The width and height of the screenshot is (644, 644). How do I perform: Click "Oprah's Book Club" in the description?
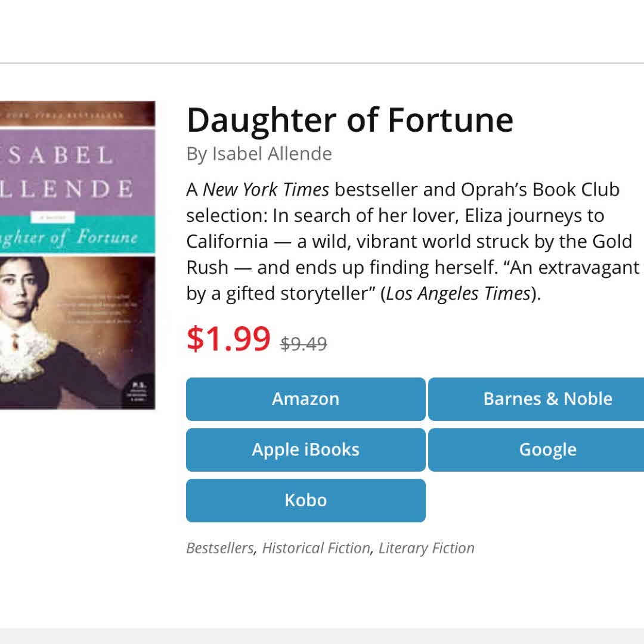pos(541,190)
